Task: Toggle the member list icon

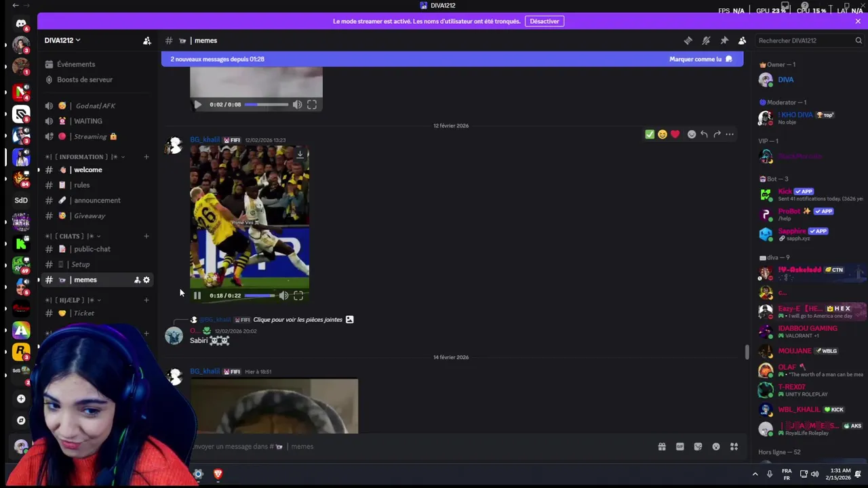Action: 742,41
